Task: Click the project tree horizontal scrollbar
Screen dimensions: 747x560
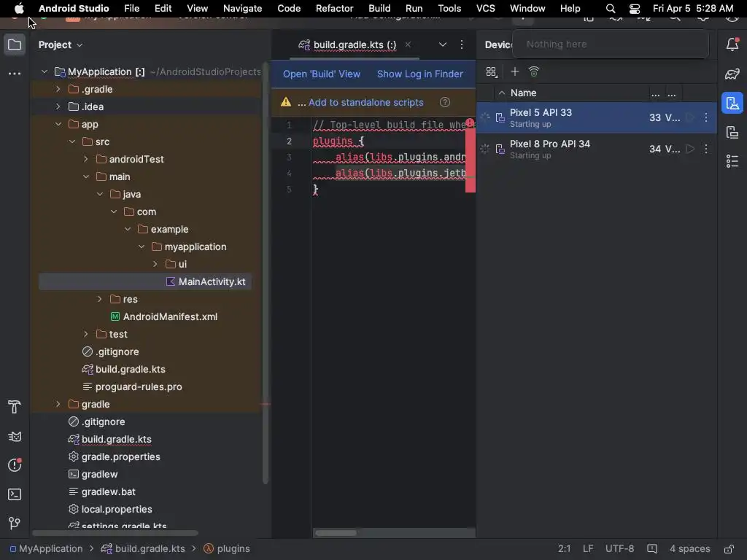Action: (115, 533)
